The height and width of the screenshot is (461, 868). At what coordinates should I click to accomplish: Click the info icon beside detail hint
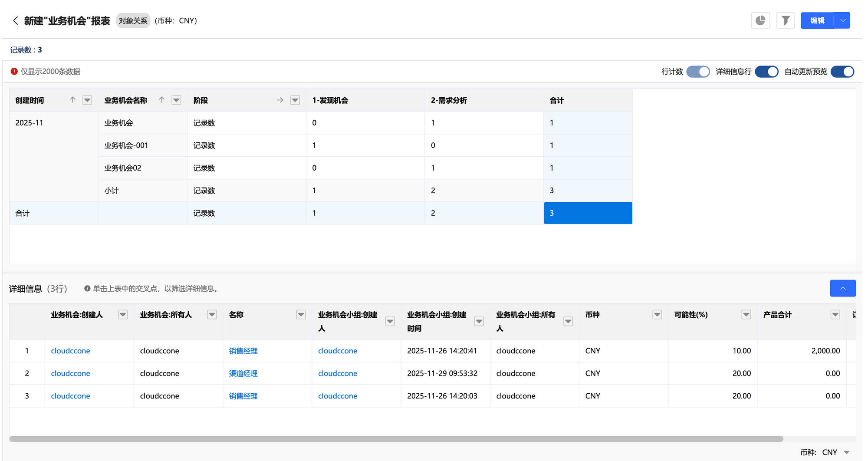(x=87, y=289)
